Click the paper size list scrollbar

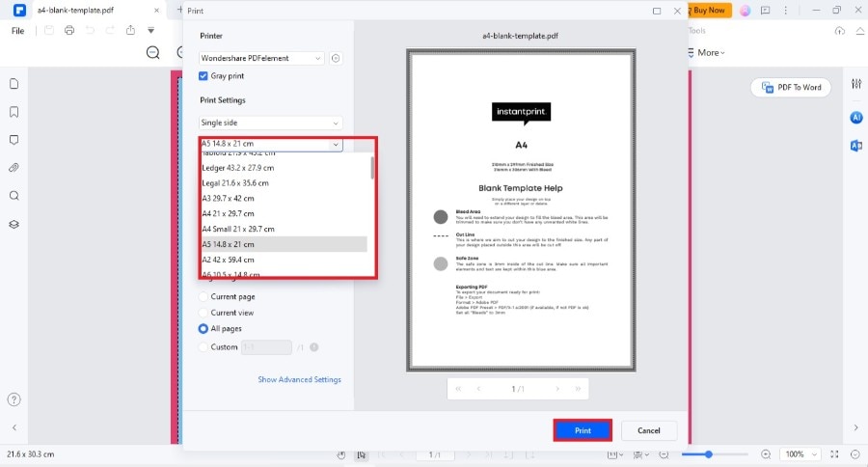point(372,168)
